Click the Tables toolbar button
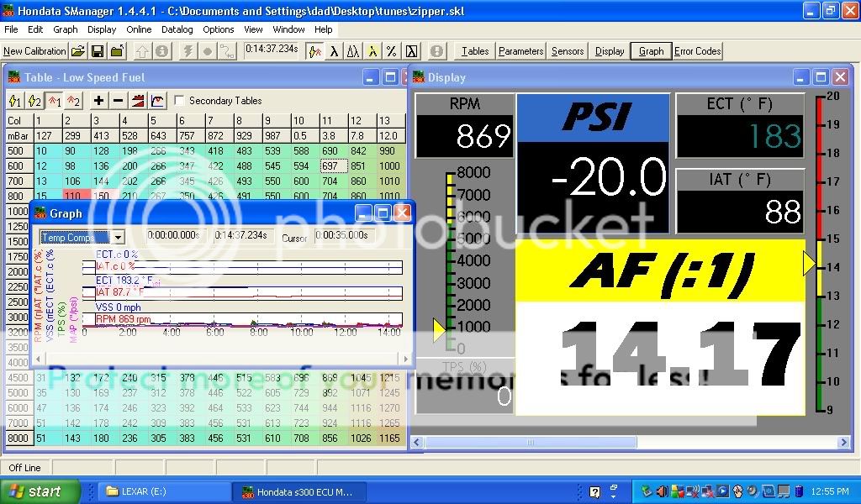861x504 pixels. coord(475,51)
